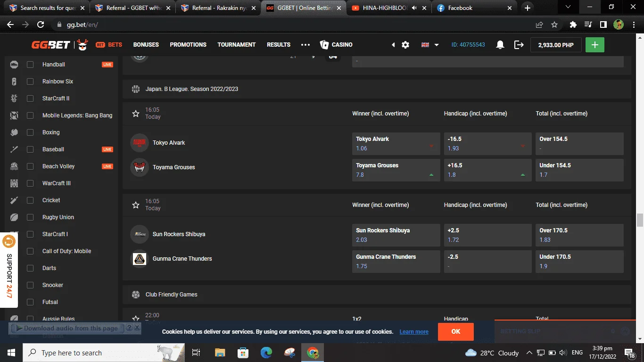The height and width of the screenshot is (362, 644).
Task: Open the Chrome side panel
Action: [603, 25]
